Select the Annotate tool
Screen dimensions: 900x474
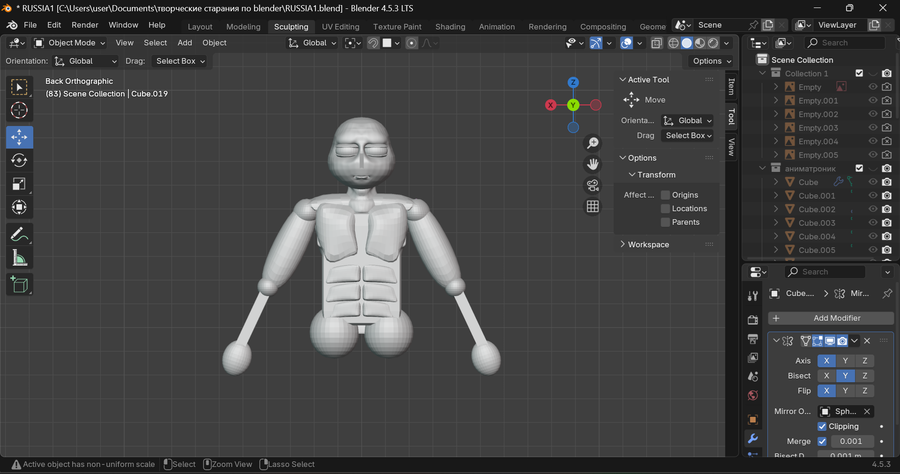[19, 234]
